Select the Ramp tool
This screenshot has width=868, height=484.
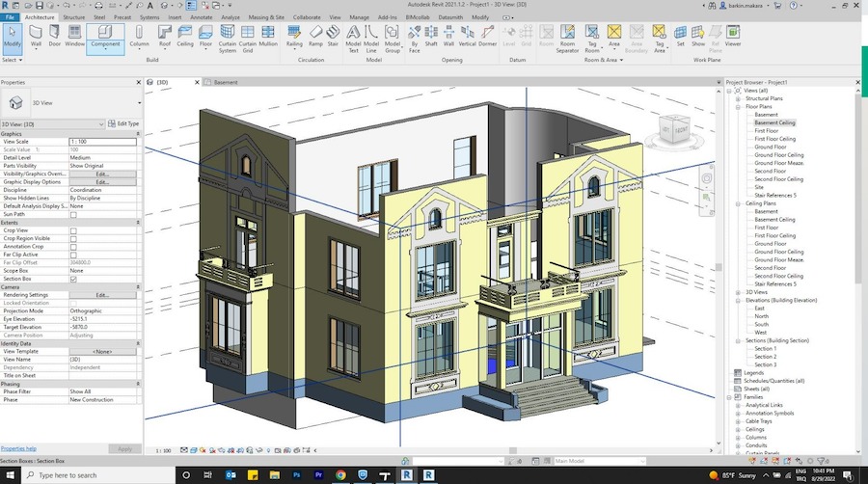[315, 37]
